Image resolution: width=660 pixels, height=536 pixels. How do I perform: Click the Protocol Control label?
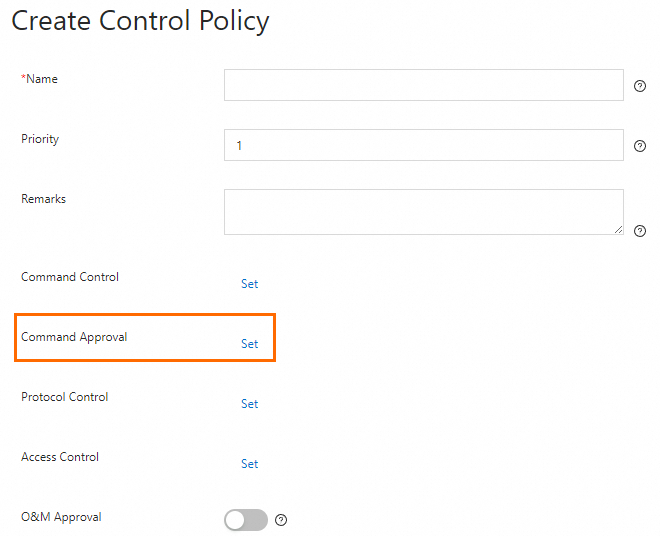tap(64, 397)
